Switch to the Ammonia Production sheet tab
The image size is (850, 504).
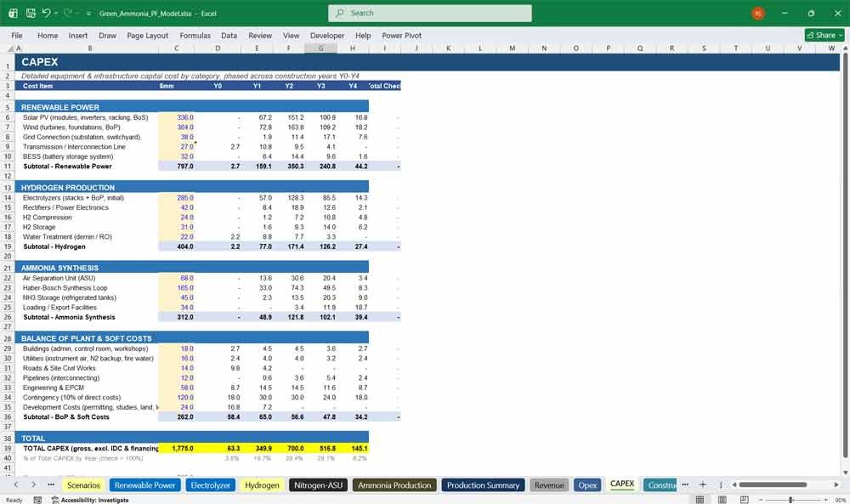click(394, 485)
